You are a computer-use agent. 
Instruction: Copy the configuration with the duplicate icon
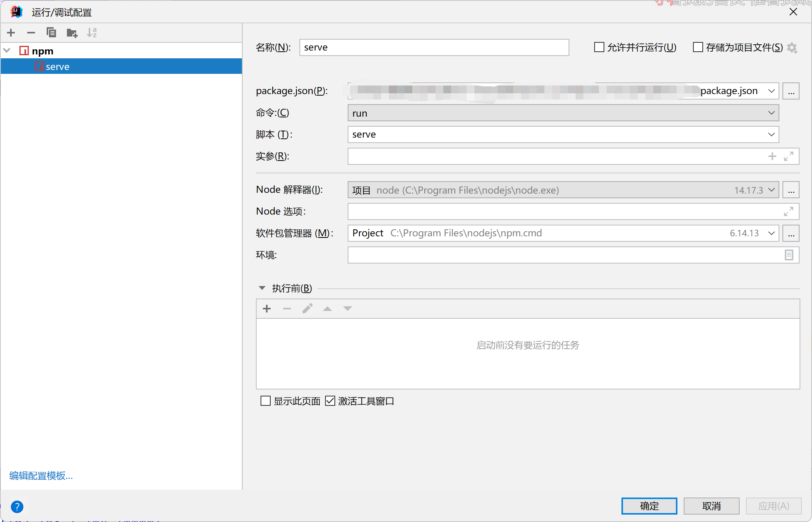51,33
